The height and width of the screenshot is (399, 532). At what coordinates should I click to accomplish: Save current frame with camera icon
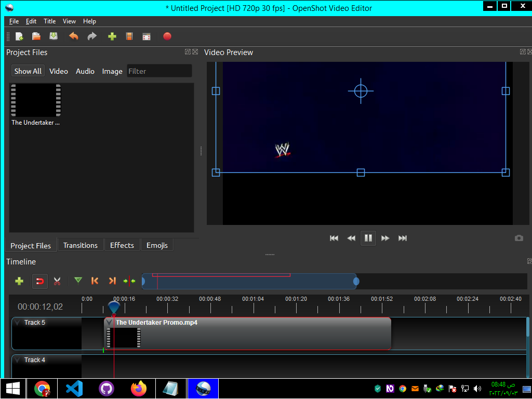pos(519,238)
